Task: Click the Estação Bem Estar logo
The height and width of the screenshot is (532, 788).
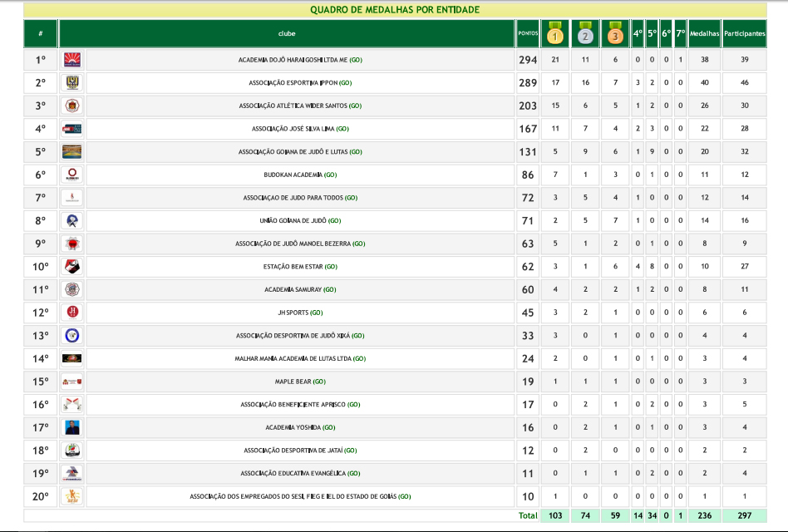Action: 71,267
